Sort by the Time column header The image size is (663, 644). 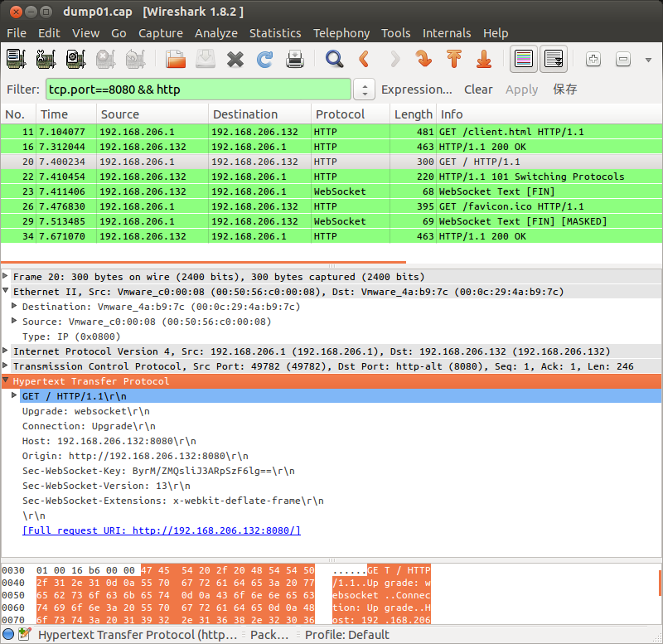[67, 114]
